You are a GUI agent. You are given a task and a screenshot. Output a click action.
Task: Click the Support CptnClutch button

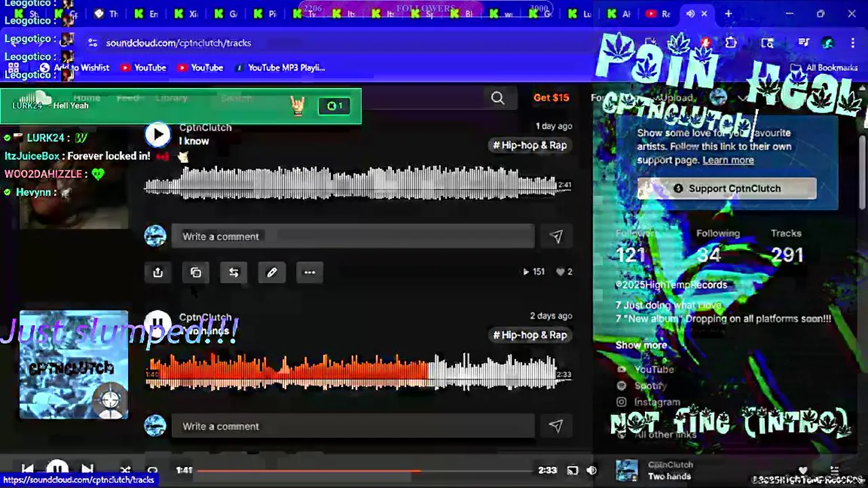click(x=727, y=188)
